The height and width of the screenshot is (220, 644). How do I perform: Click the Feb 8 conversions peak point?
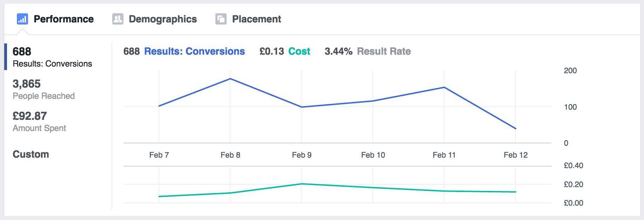pos(230,79)
